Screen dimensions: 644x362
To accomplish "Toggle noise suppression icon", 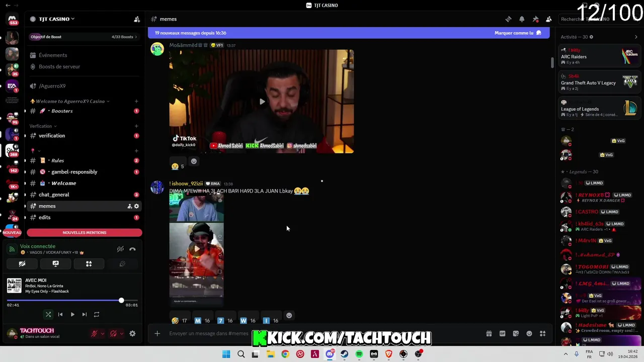I will (120, 249).
